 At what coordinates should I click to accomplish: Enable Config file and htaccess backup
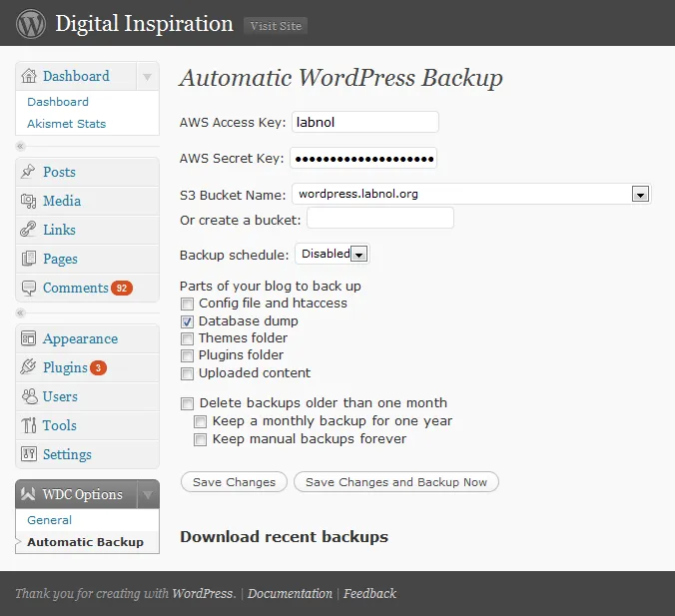pos(187,304)
